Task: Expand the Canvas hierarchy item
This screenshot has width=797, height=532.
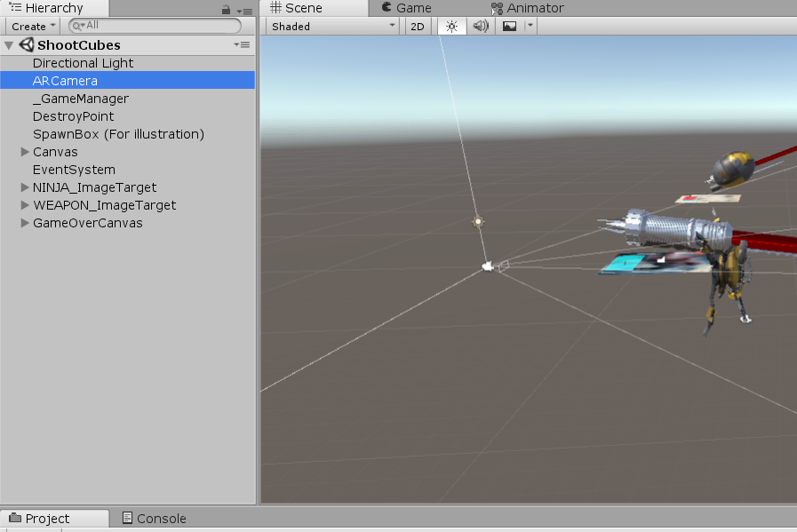Action: tap(24, 152)
